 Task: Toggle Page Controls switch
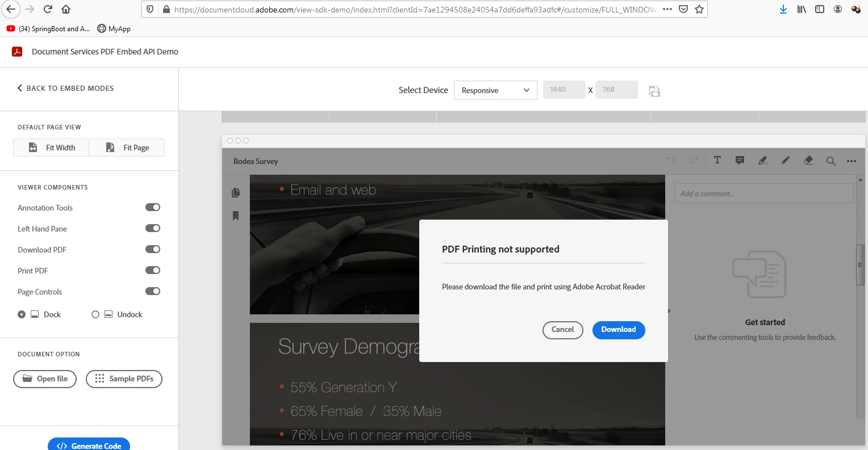pyautogui.click(x=153, y=291)
